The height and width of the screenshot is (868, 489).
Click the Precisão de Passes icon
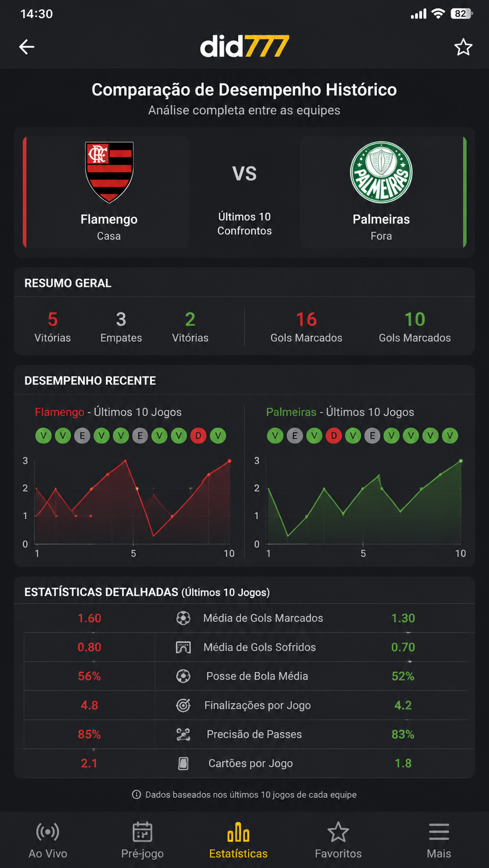click(x=183, y=735)
